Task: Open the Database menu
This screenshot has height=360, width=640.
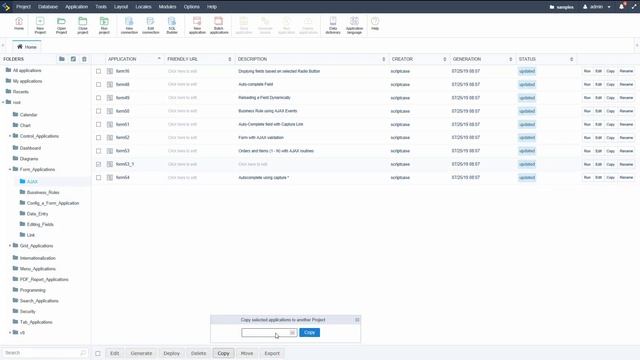Action: click(48, 7)
